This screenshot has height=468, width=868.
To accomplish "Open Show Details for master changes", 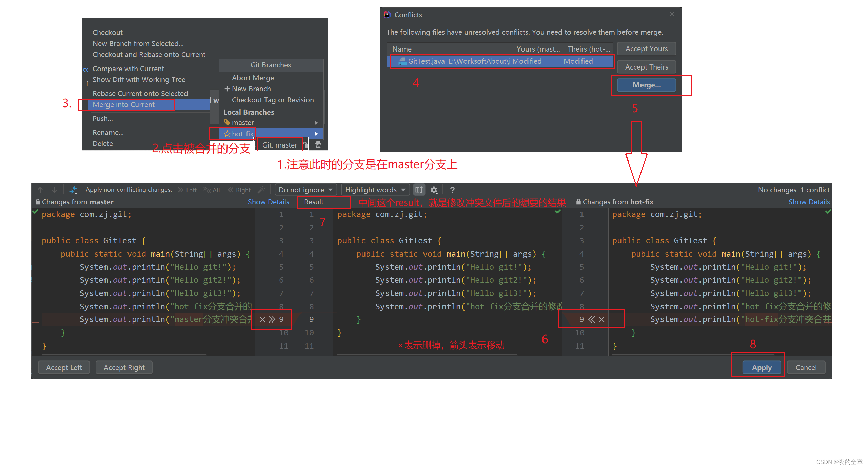I will 268,202.
